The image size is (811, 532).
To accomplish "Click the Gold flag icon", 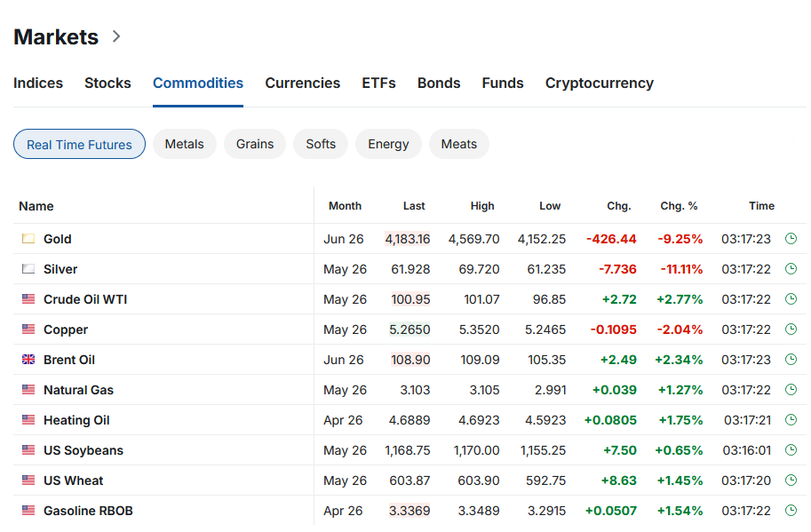I will click(x=28, y=238).
